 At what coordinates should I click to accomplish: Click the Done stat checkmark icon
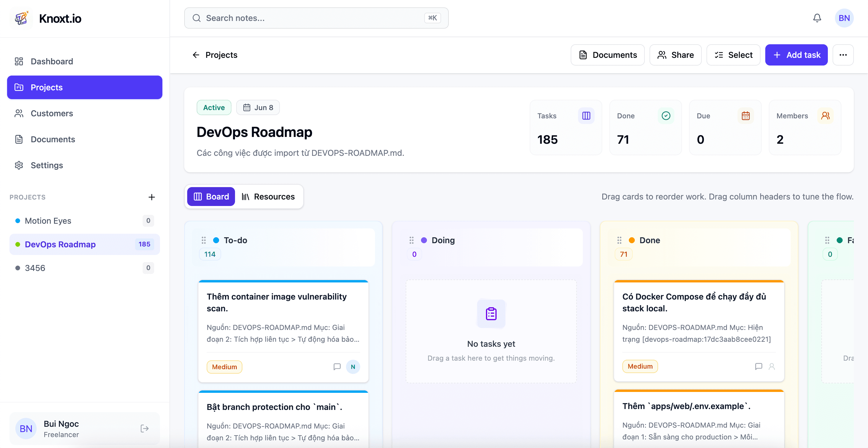coord(666,115)
